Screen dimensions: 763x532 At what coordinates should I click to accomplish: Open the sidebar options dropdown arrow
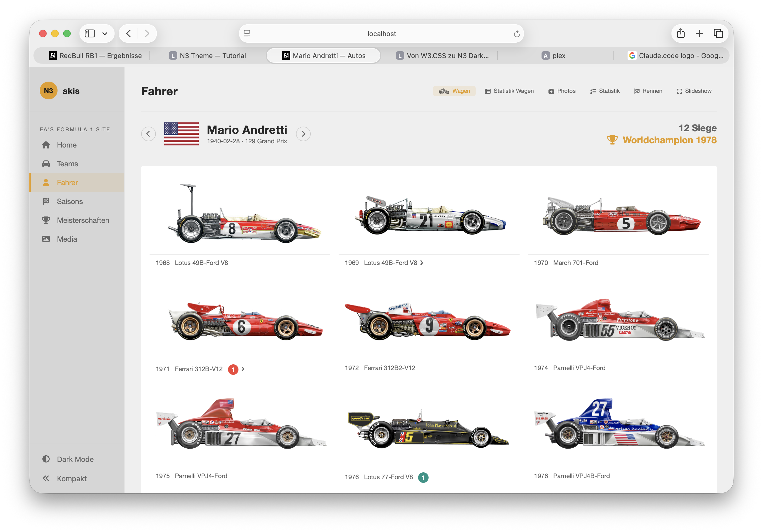click(105, 33)
